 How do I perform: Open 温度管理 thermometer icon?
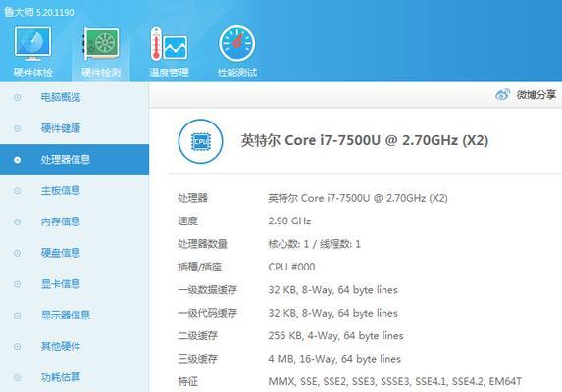[169, 43]
